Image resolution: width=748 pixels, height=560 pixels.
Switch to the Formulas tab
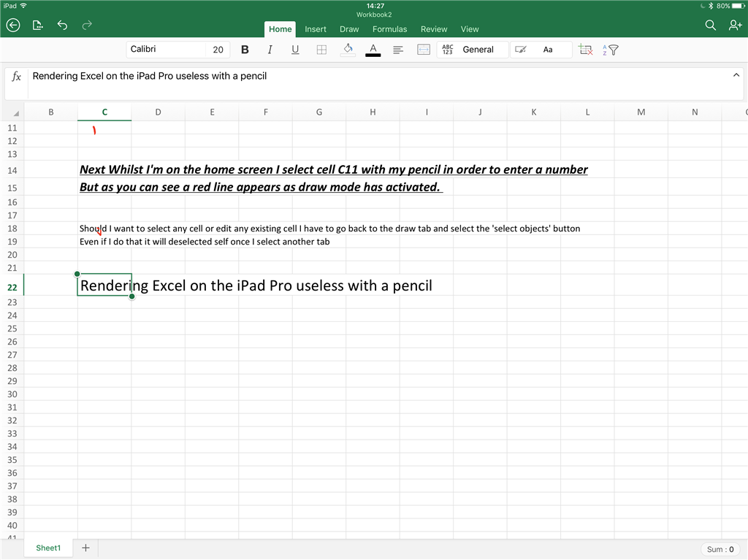(x=390, y=29)
